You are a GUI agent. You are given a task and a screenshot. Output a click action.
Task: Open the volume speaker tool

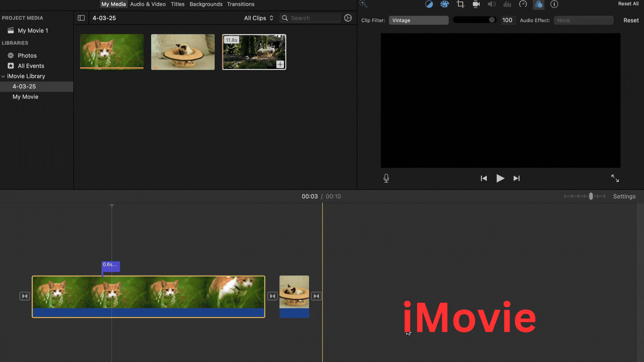(x=491, y=4)
